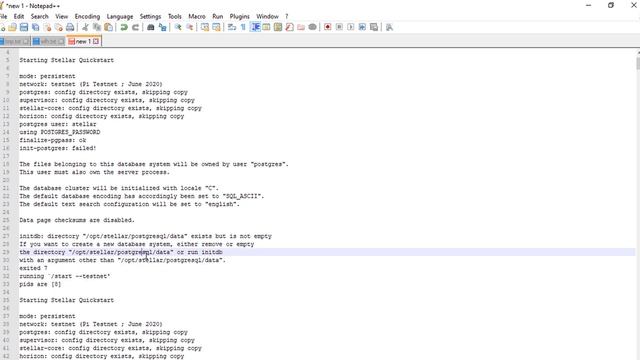Open the Edit menu
Image resolution: width=640 pixels, height=360 pixels.
pos(19,16)
